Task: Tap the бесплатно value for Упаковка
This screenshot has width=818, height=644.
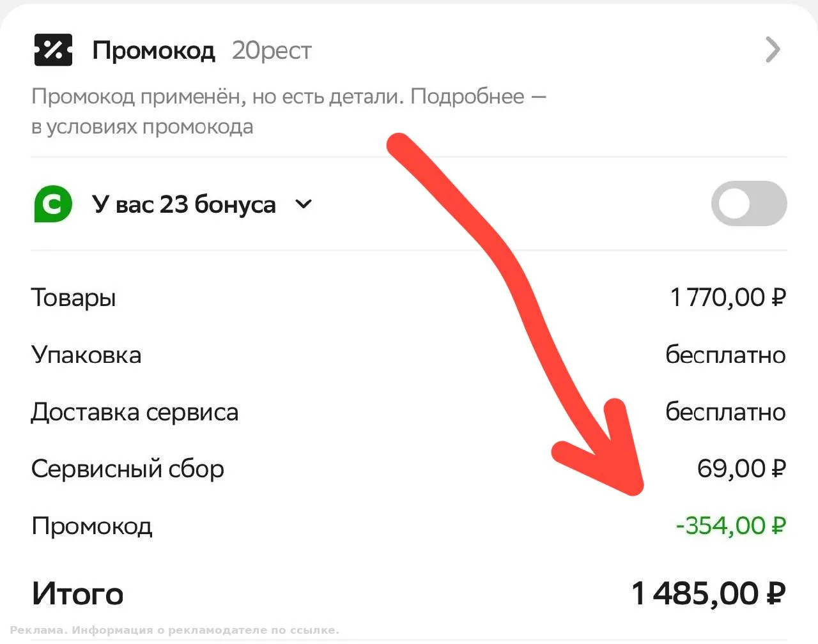Action: pos(725,355)
